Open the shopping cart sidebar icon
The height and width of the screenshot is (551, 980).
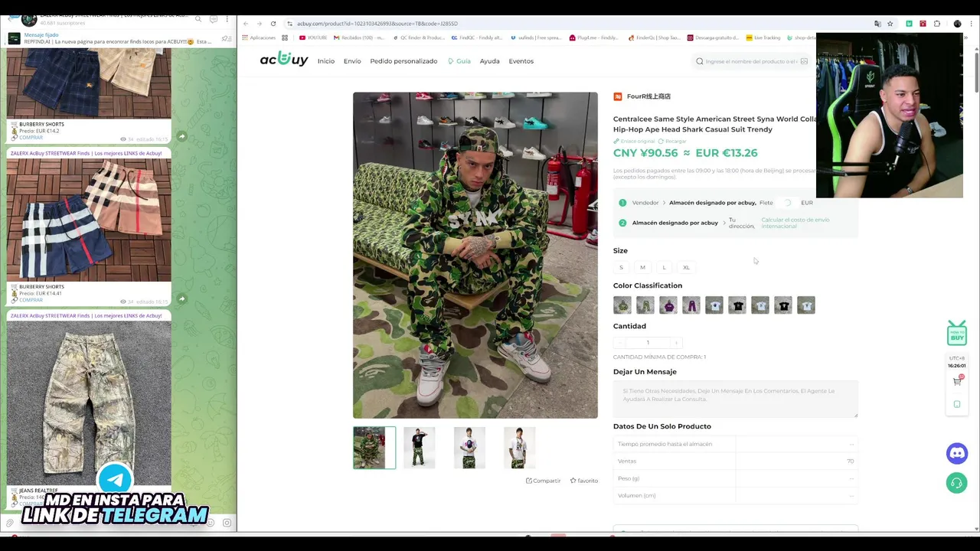pyautogui.click(x=957, y=381)
